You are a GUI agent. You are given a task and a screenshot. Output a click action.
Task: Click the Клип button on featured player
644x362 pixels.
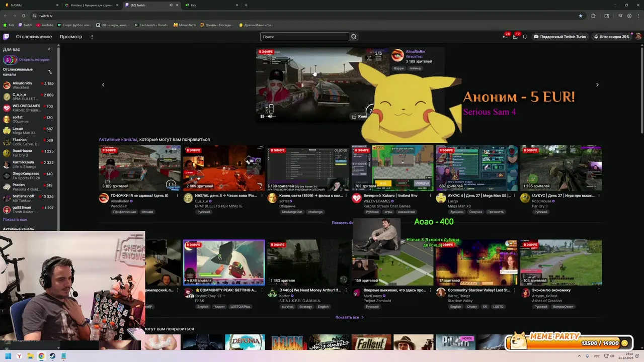359,116
